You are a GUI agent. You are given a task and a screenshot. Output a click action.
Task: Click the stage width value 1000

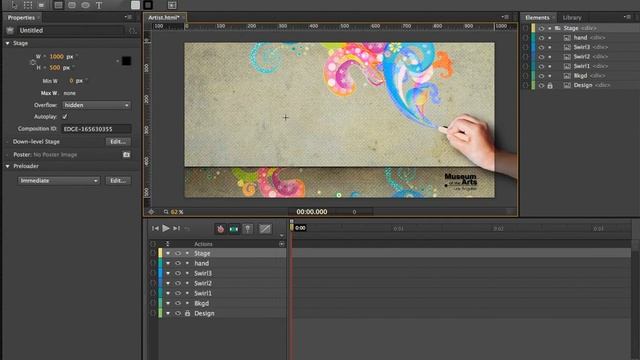(x=56, y=57)
